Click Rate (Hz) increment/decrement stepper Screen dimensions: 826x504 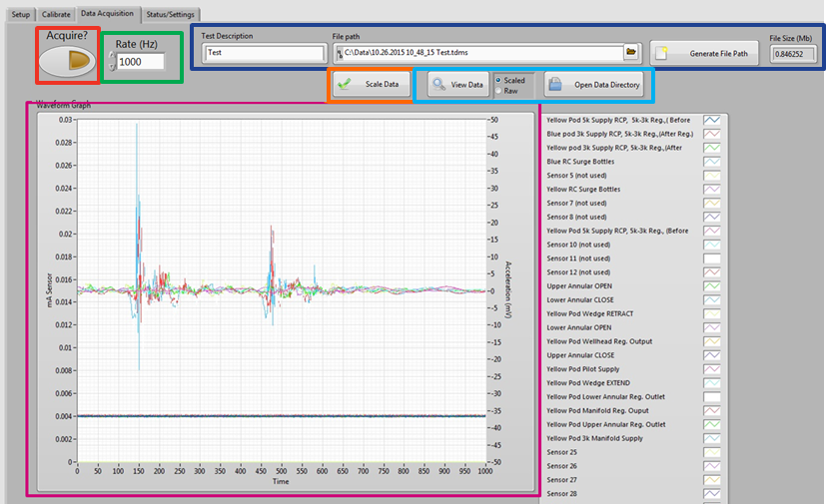[x=113, y=62]
